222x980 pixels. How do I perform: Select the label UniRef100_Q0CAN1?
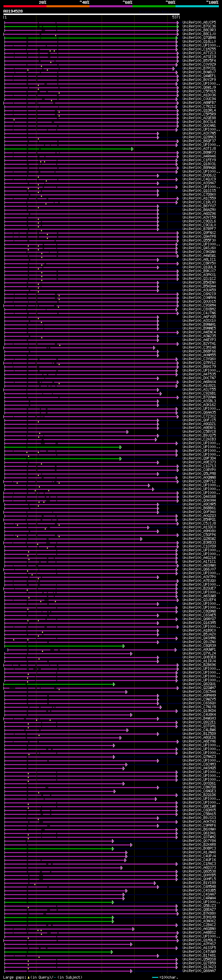pos(199,126)
